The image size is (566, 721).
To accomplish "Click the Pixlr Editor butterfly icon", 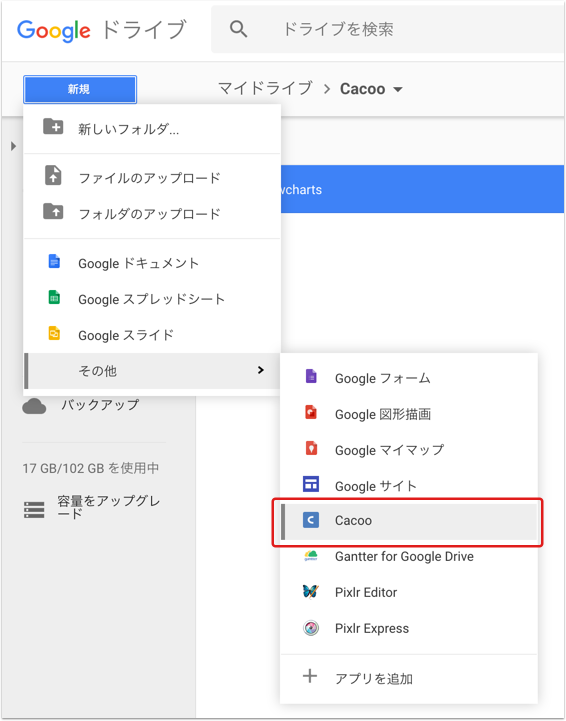I will point(311,592).
